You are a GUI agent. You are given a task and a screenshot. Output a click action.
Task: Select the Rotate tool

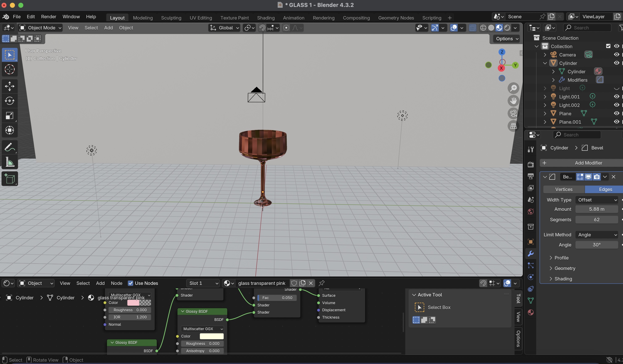tap(10, 101)
